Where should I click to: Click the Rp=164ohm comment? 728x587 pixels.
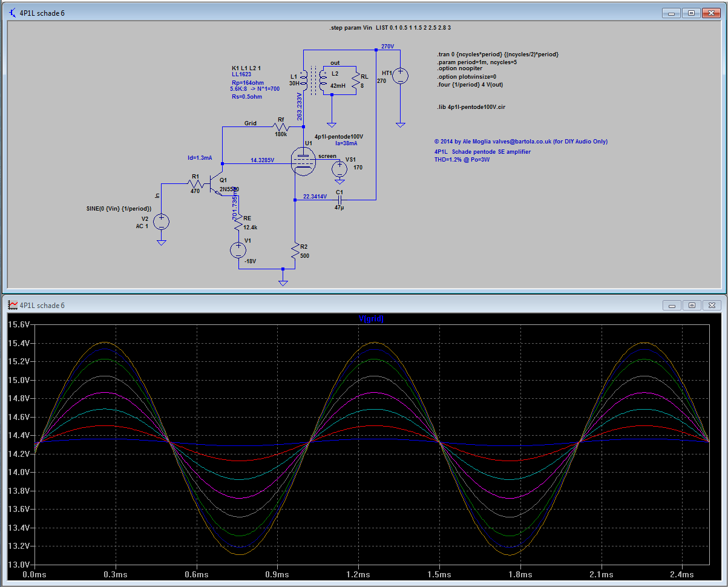248,82
